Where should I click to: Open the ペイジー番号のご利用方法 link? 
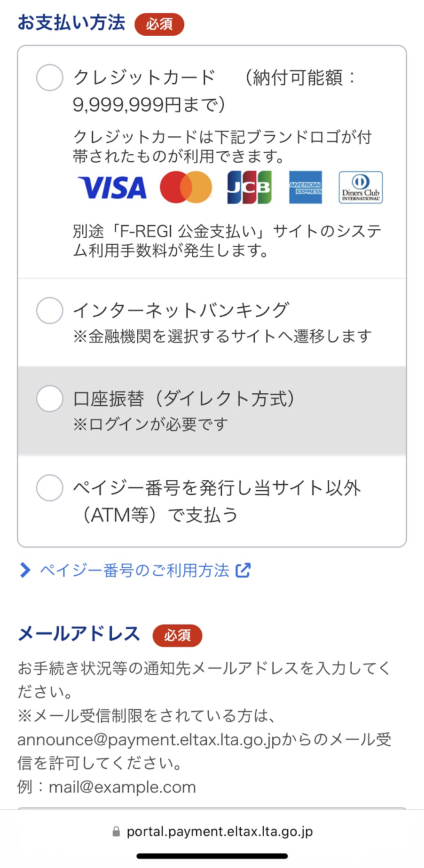click(134, 571)
